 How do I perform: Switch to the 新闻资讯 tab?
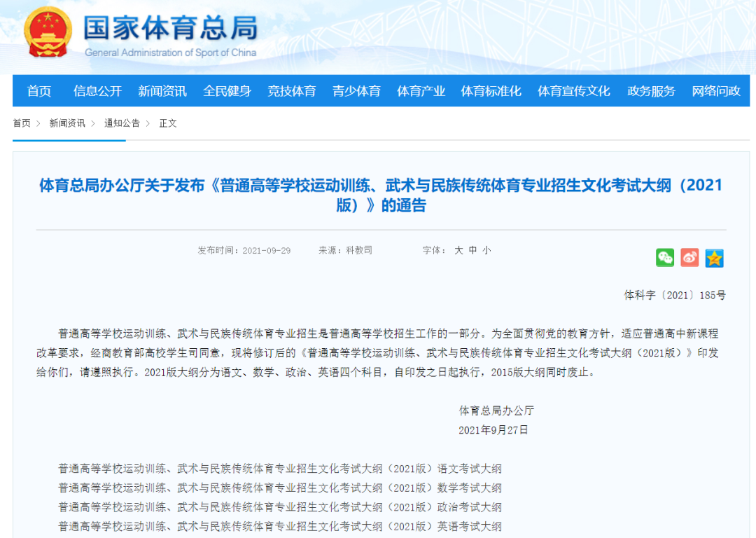coord(162,90)
